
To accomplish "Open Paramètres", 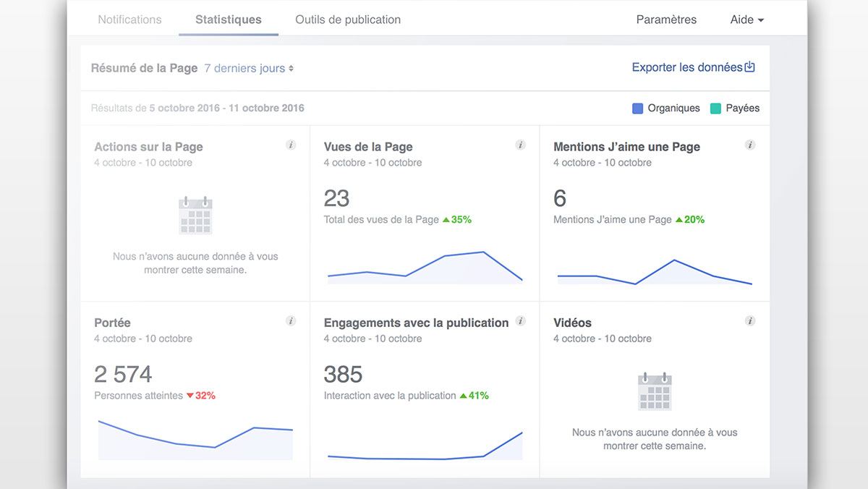I will [666, 20].
